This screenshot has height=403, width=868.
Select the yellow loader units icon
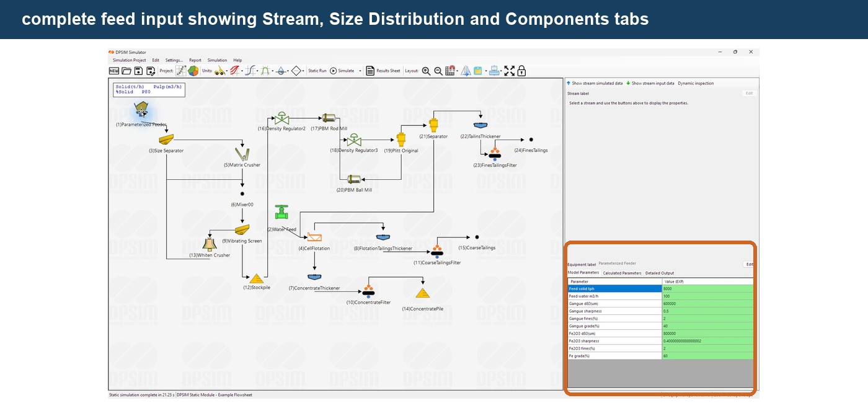tap(220, 71)
